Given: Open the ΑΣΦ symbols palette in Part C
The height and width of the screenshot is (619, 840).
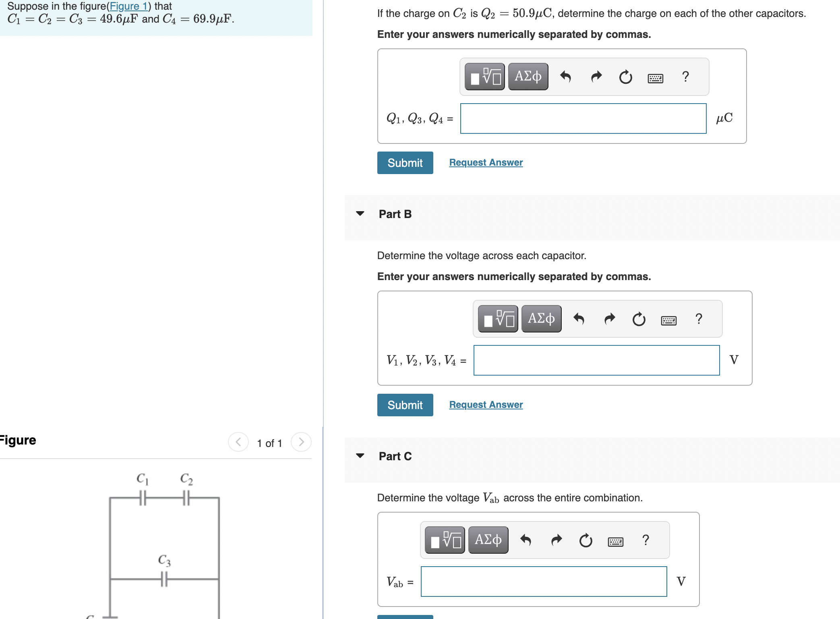Looking at the screenshot, I should tap(488, 539).
